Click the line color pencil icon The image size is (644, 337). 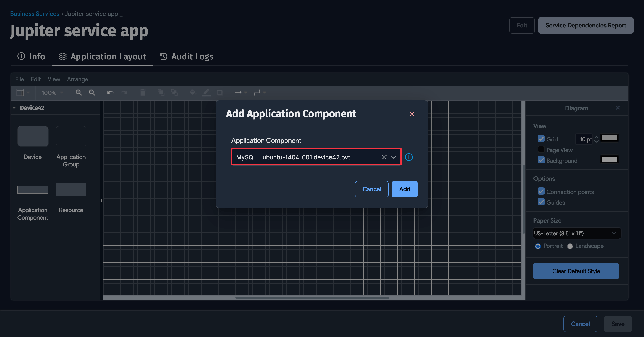(x=206, y=93)
